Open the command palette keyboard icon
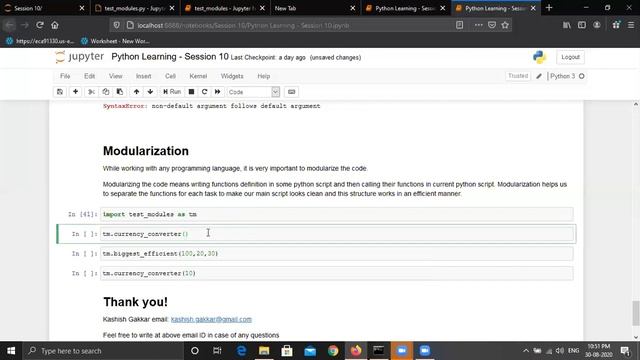The height and width of the screenshot is (360, 640). 291,92
